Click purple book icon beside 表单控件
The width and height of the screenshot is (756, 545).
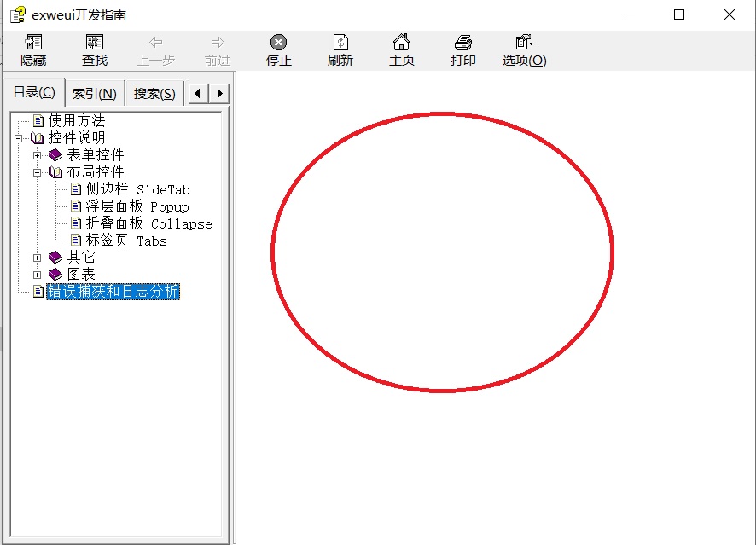[55, 155]
